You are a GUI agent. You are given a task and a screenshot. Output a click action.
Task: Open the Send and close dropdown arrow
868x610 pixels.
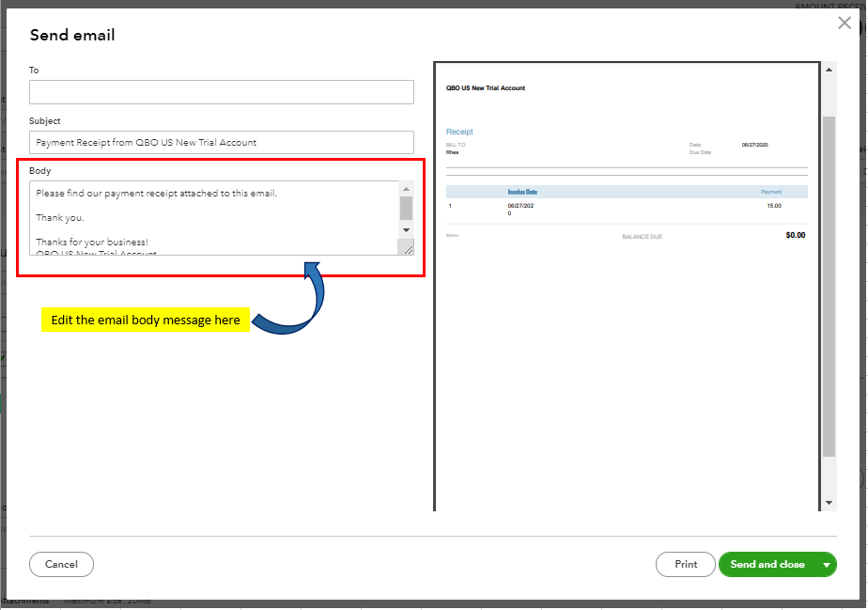click(827, 565)
